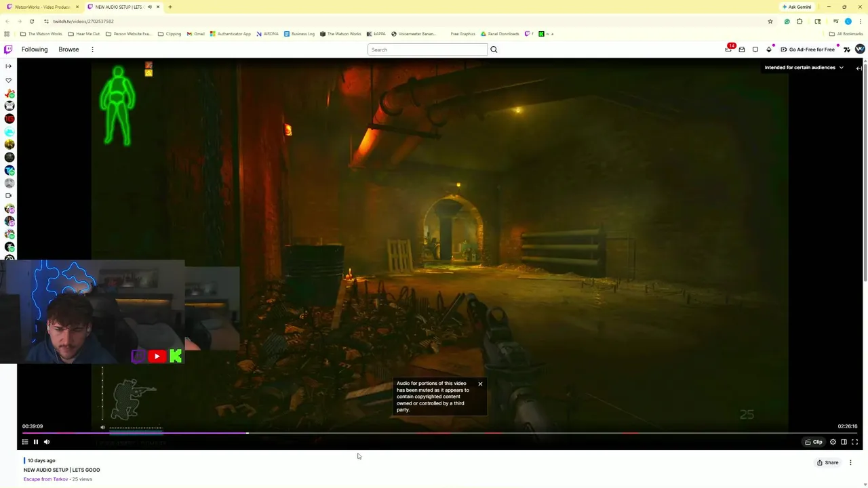Click the twitch.tv address bar
The width and height of the screenshot is (868, 488).
point(407,21)
